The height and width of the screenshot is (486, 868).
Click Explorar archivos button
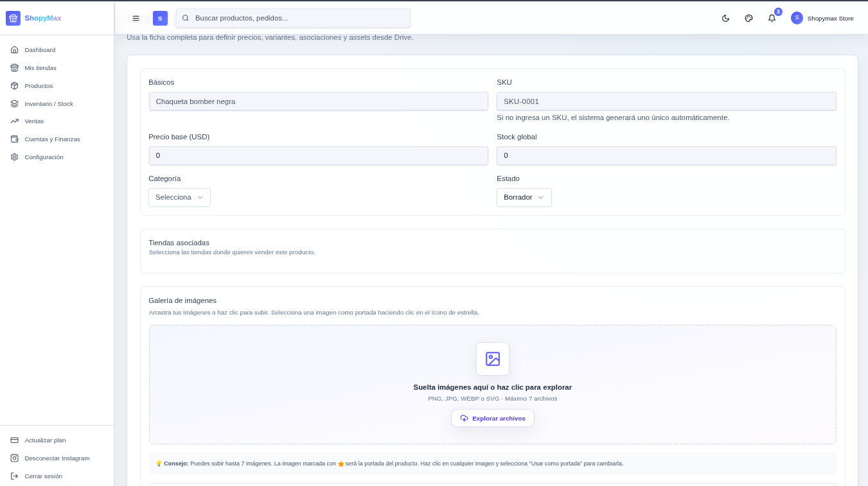click(492, 418)
